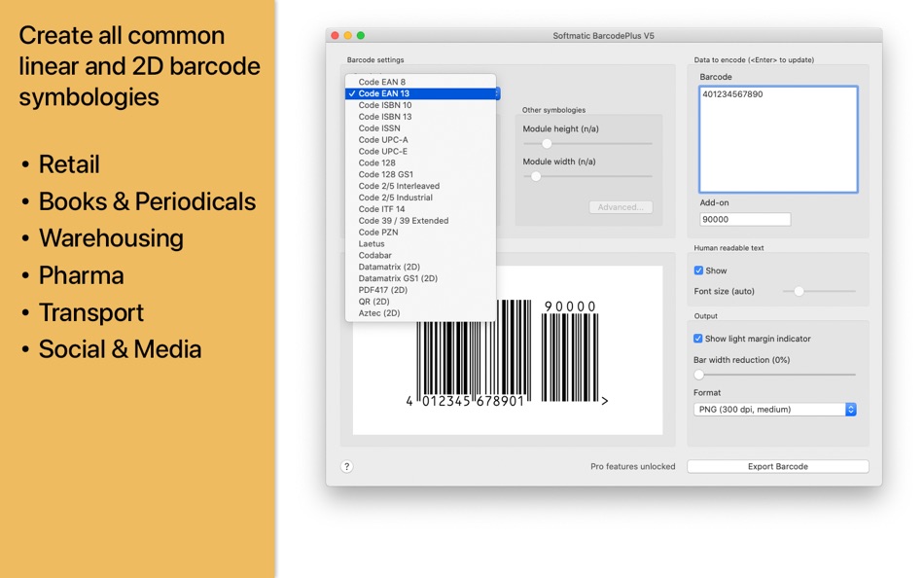
Task: Minimize the window with yellow button
Action: tap(348, 36)
